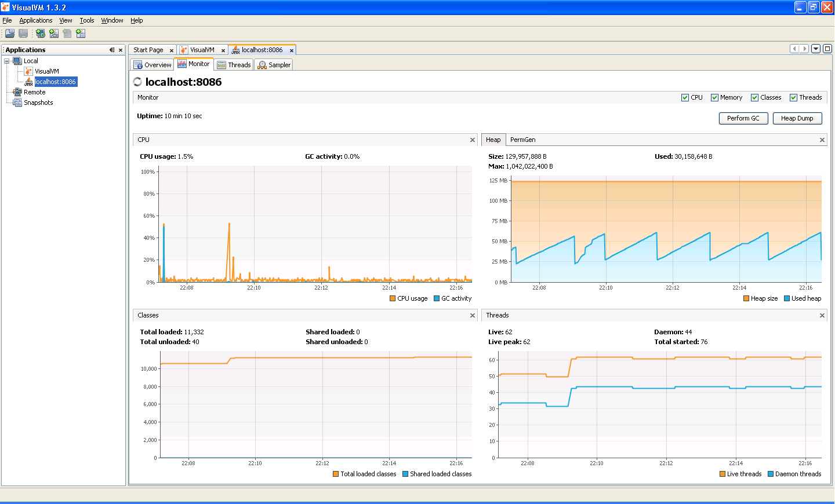Screen dimensions: 835x504
Task: Click the Shared loaded classes legend swatch
Action: [405, 474]
